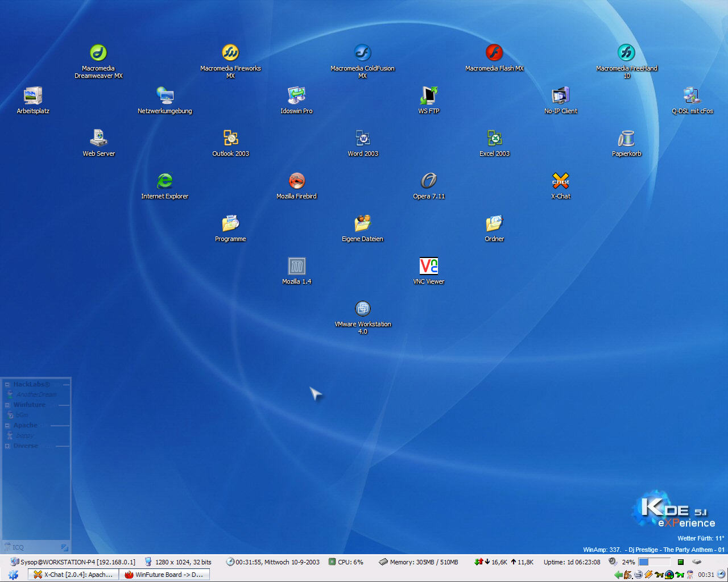
Task: Select the VMware Workstation 4.0 icon
Action: point(362,309)
